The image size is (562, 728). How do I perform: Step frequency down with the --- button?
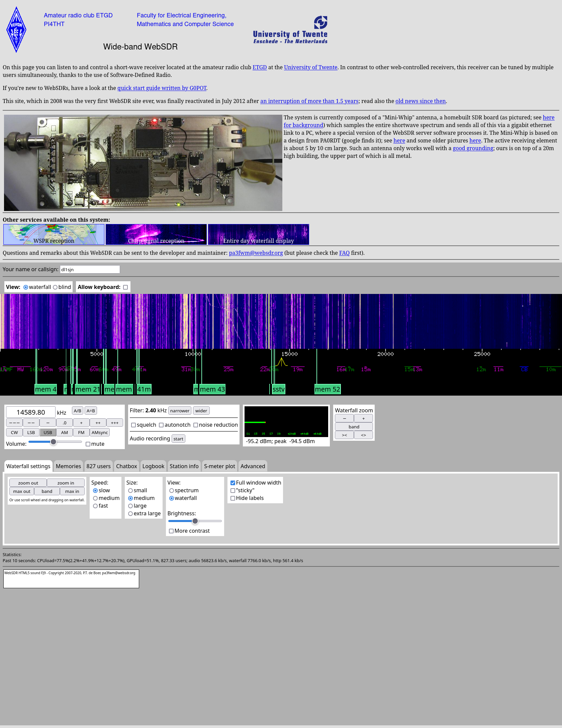(14, 423)
